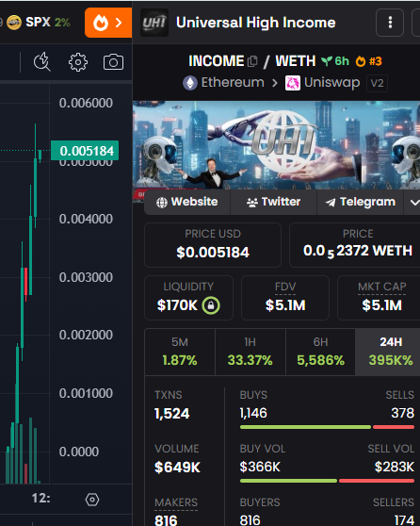Image resolution: width=420 pixels, height=526 pixels.
Task: Click the buy vol versus sell vol bar
Action: tap(327, 481)
